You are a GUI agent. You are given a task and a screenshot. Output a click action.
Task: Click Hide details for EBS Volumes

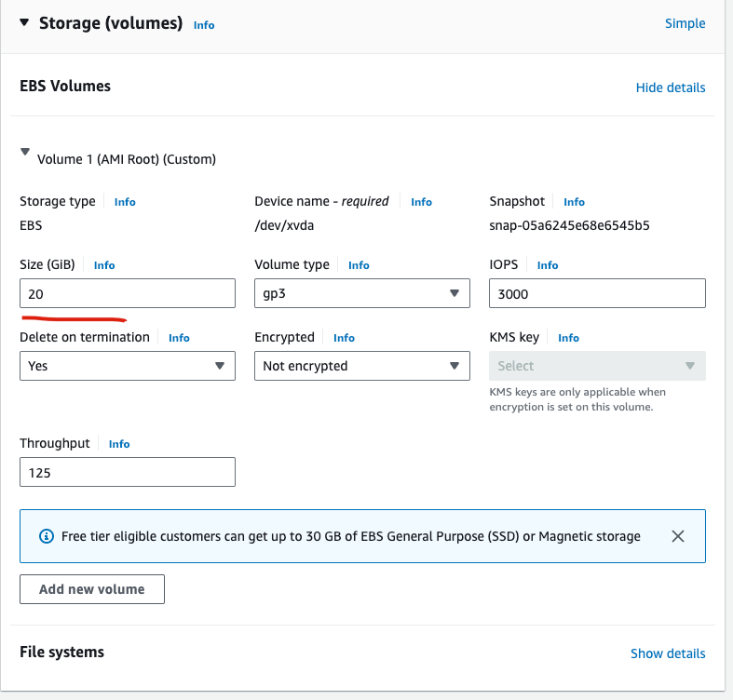(x=670, y=87)
